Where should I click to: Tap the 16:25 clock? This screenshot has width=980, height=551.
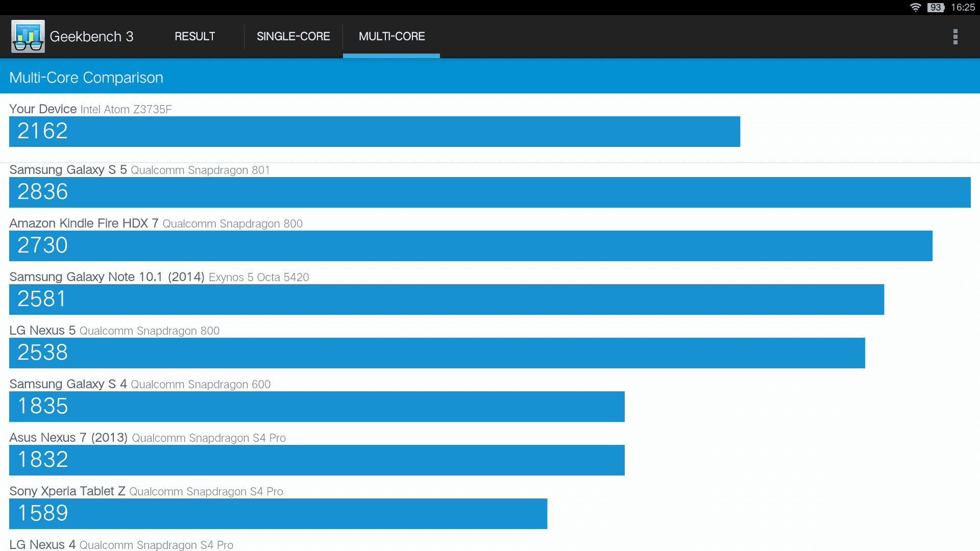[963, 7]
